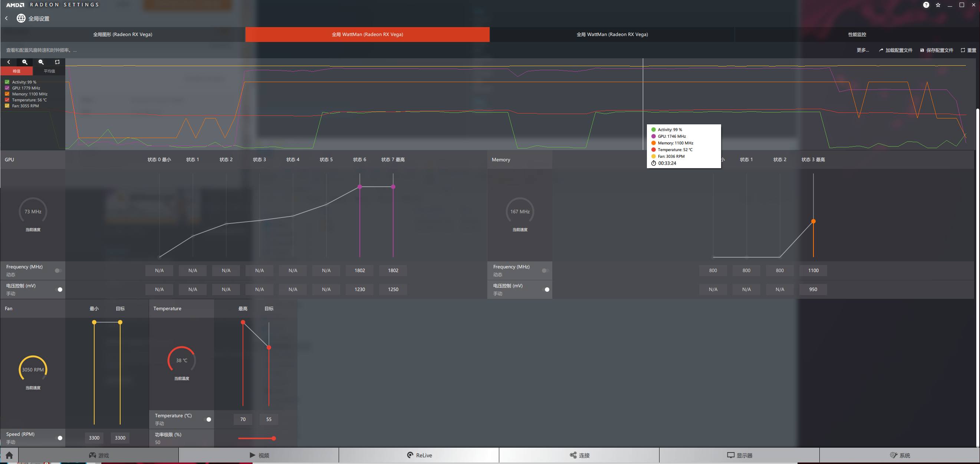Click the temperature 最高 red handle
Viewport: 980px width, 464px height.
(243, 323)
